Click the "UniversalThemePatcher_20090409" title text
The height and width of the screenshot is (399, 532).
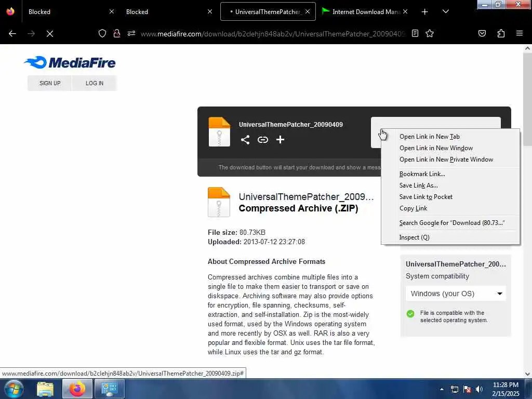coord(291,125)
